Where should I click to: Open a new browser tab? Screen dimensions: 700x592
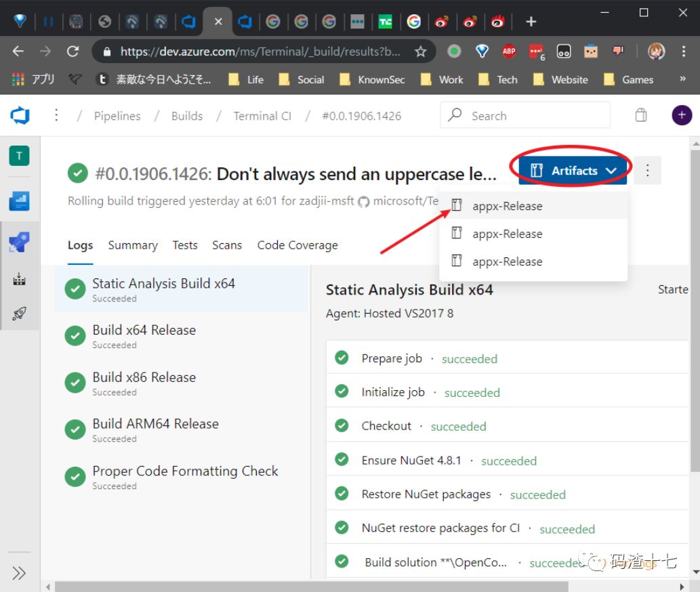pos(531,22)
